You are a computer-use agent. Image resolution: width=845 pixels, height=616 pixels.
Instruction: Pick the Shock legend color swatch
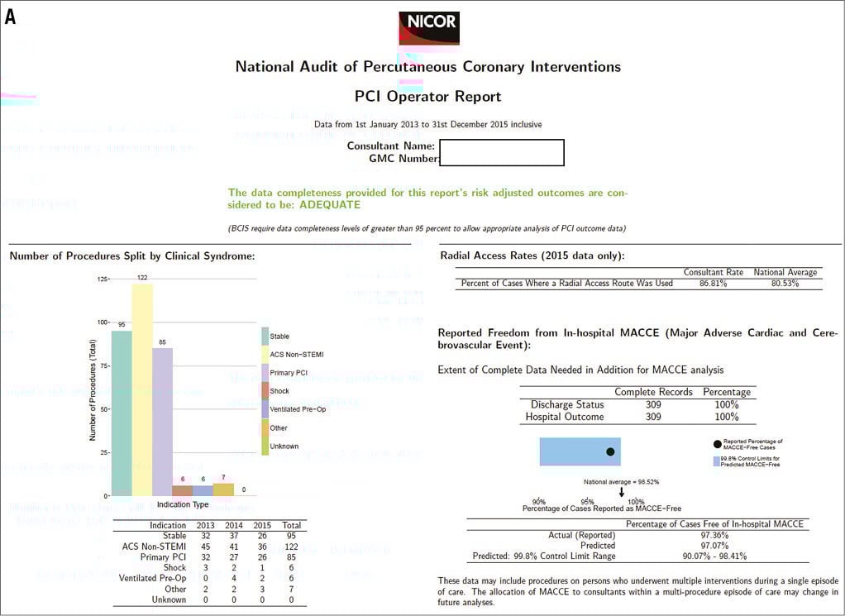265,391
